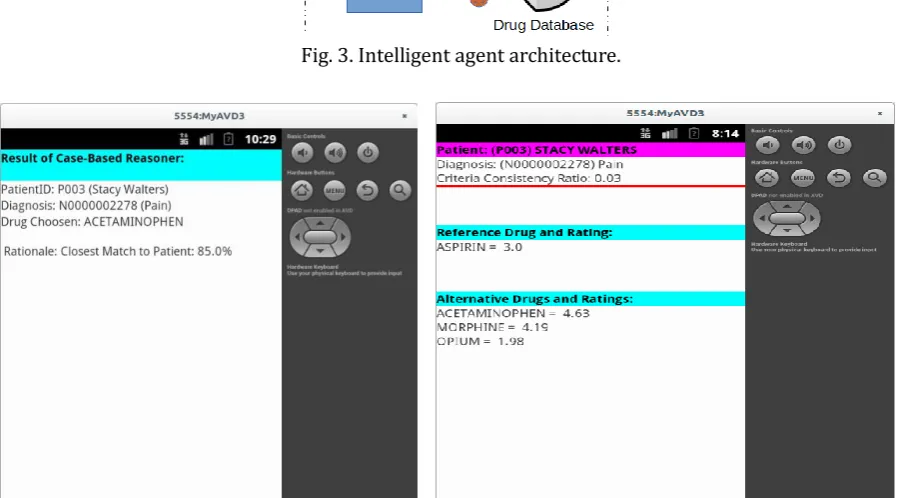
Task: Select 'Diagnosis: (N0000002278) Pain' in right emulator
Action: pyautogui.click(x=530, y=164)
